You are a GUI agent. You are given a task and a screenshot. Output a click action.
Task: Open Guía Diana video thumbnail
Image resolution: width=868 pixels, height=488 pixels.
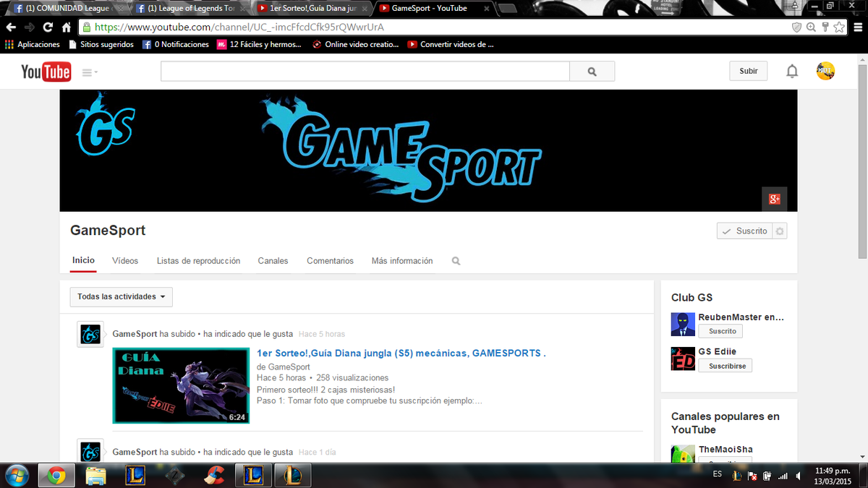181,385
